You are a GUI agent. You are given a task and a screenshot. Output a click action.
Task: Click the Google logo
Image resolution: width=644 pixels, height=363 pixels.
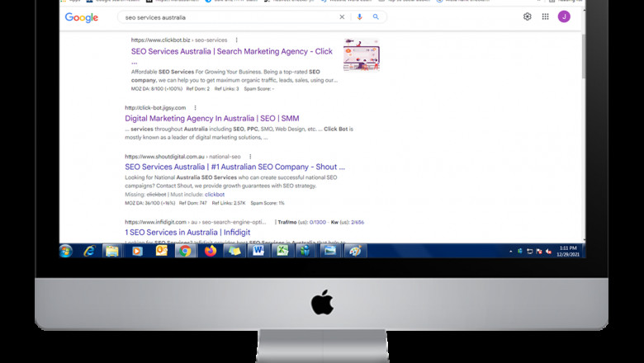(x=81, y=17)
